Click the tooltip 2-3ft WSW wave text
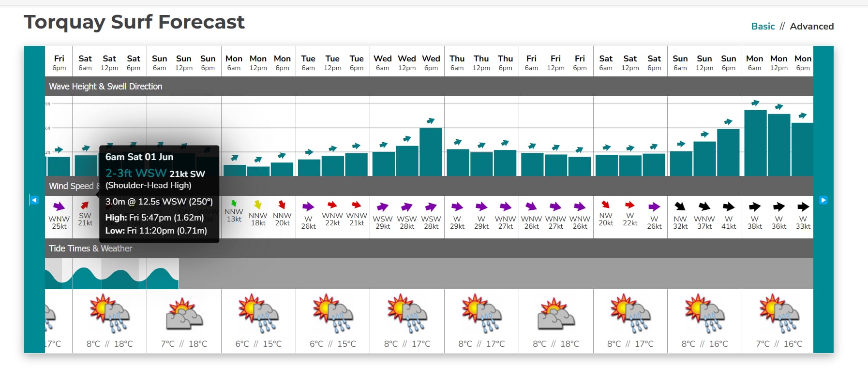The image size is (868, 368). [x=136, y=173]
